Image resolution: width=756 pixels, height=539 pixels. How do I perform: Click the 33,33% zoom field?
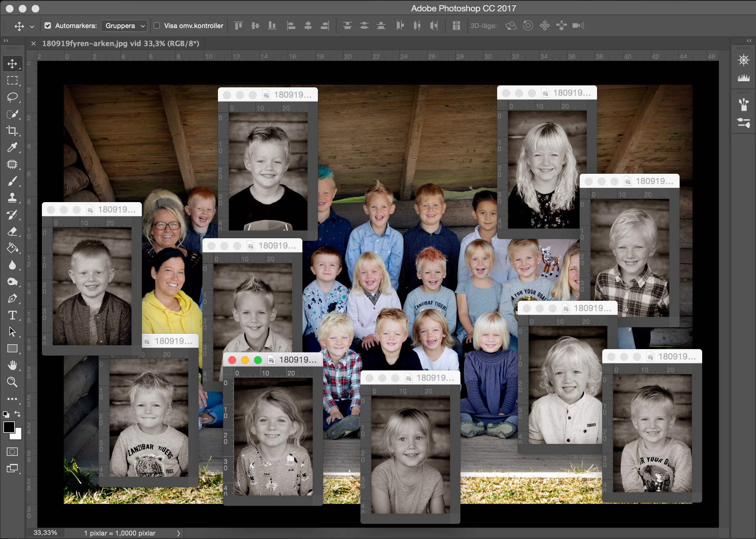click(45, 533)
